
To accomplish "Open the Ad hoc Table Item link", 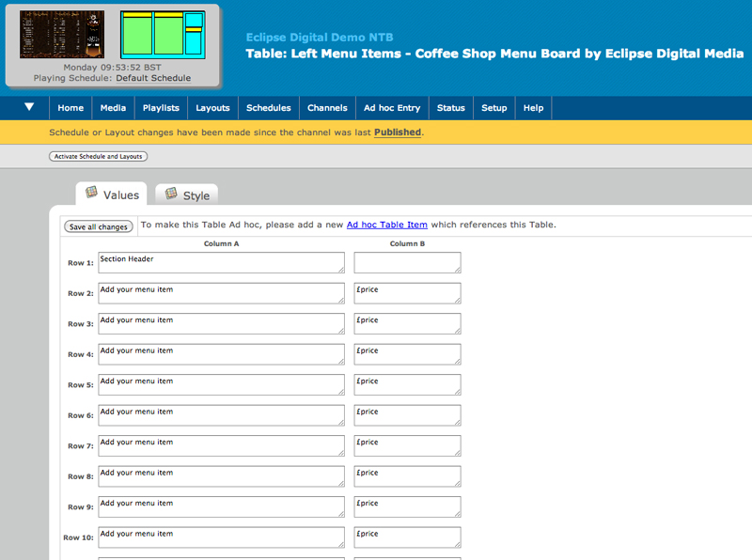I will (x=387, y=225).
